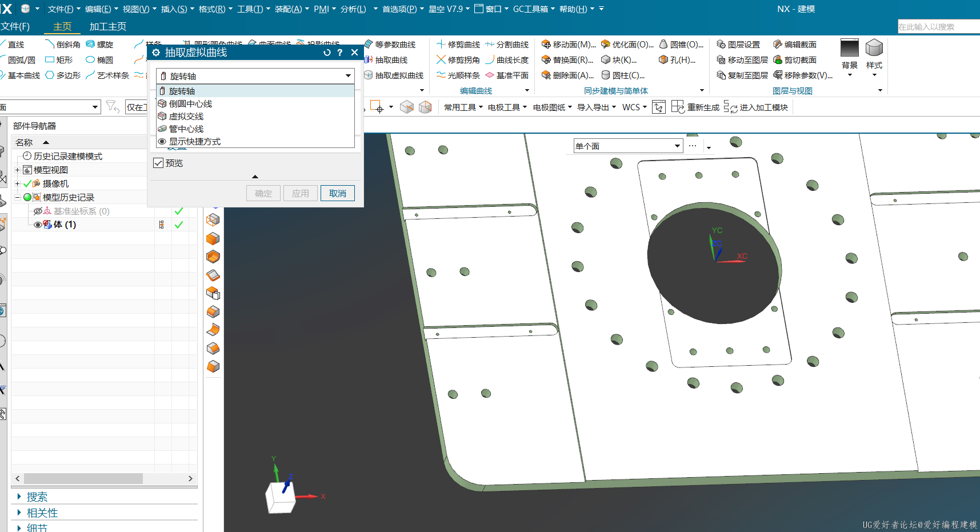Switch to the 加工主页 tab
This screenshot has width=980, height=532.
point(108,27)
